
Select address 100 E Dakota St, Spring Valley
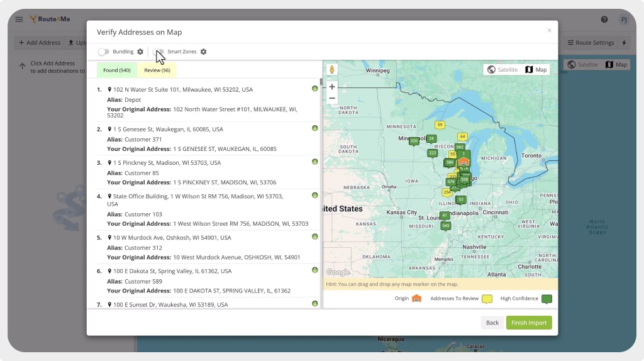[172, 271]
